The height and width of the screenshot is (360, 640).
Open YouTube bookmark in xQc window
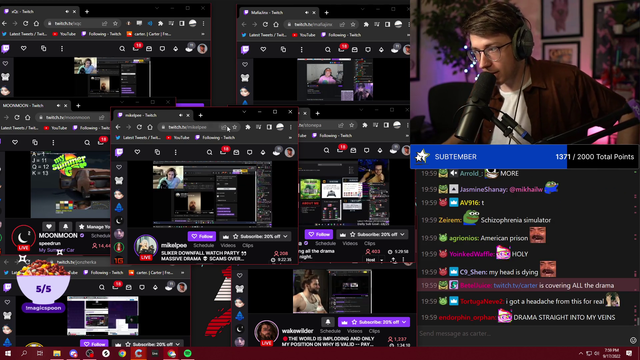[65, 34]
